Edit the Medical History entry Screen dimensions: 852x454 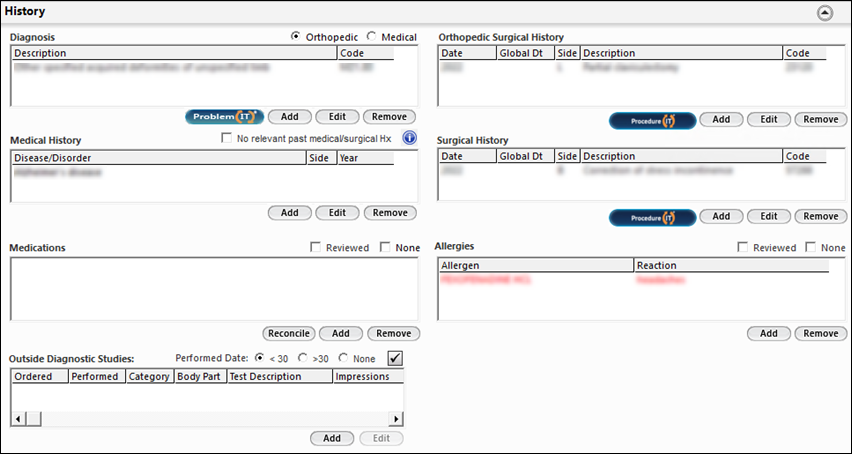[337, 213]
